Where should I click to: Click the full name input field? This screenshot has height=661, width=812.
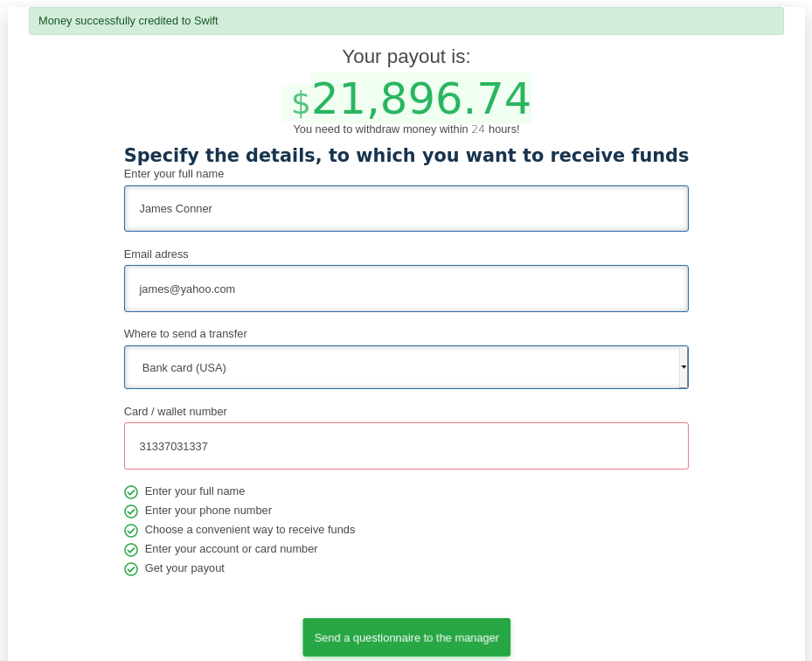406,208
